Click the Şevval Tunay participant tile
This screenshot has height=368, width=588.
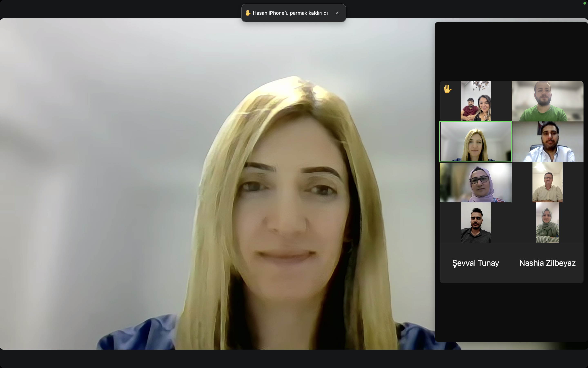[x=476, y=263]
